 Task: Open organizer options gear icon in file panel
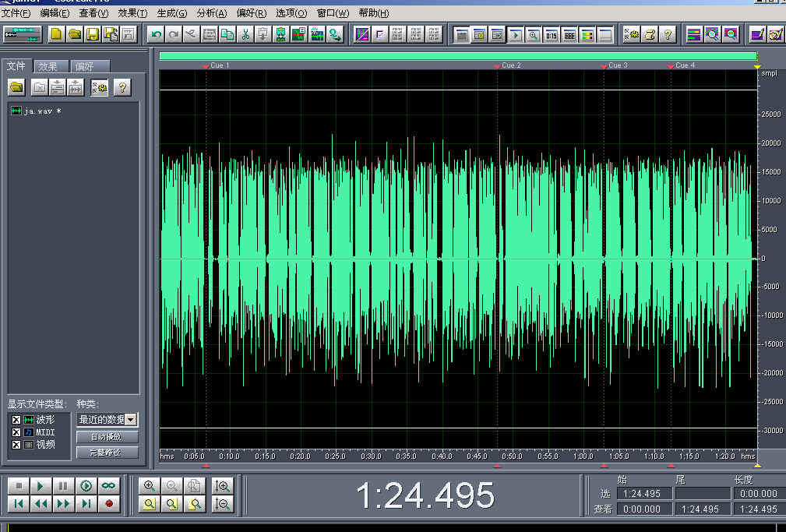[x=100, y=87]
